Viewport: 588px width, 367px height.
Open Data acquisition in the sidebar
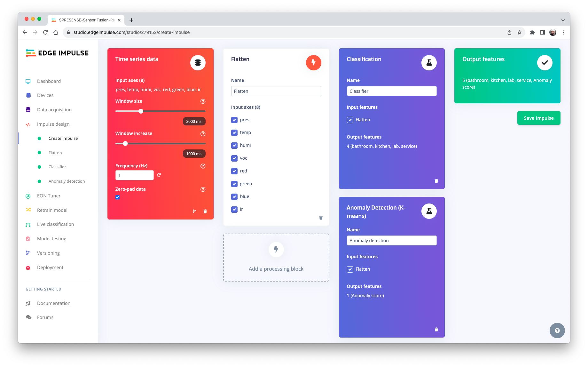[54, 110]
